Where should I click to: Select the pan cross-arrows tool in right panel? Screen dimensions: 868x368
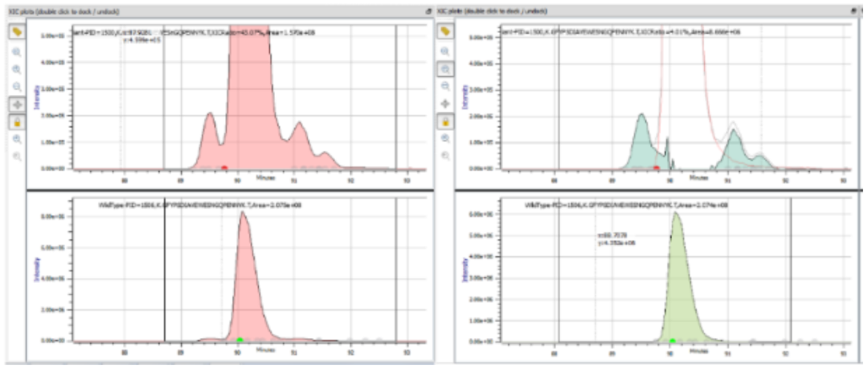[445, 104]
